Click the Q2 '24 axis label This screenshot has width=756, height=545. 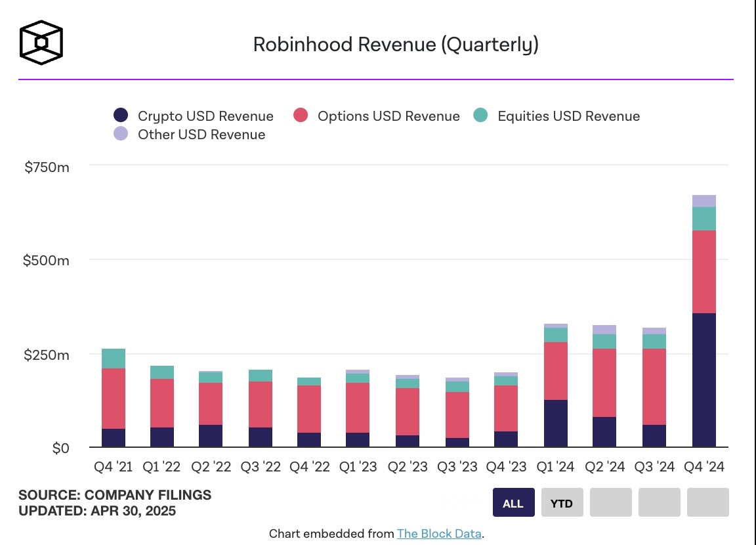tap(605, 467)
